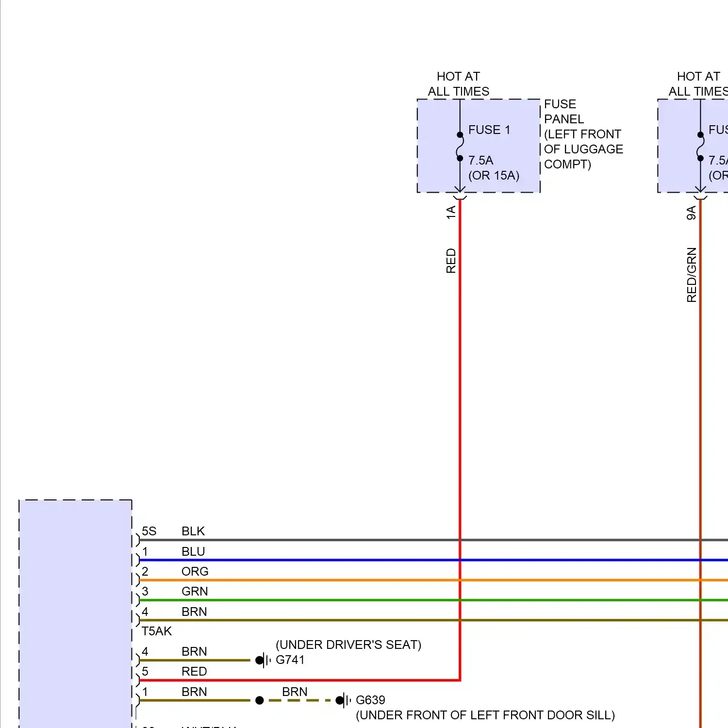Click the ground symbol next to G639
This screenshot has height=728, width=728.
pos(343,700)
